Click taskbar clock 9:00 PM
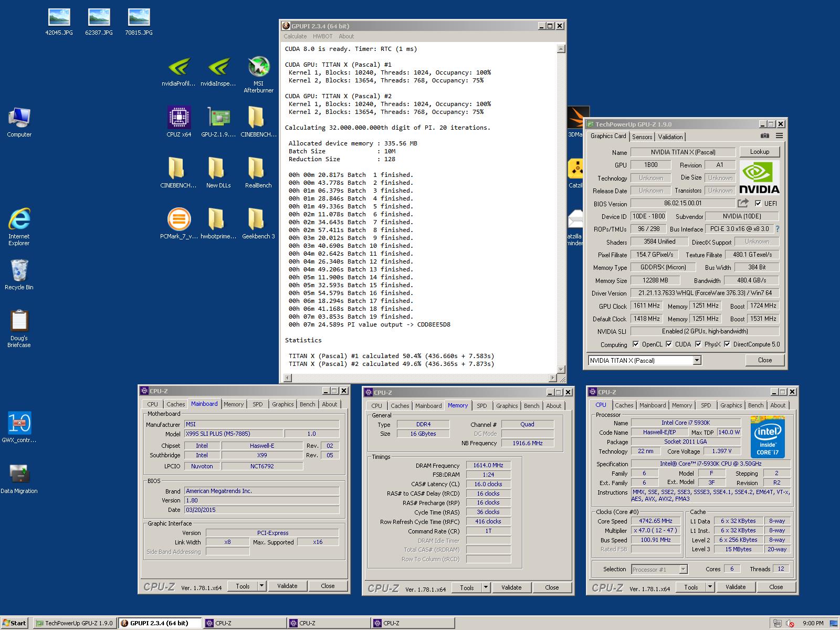 (x=813, y=623)
